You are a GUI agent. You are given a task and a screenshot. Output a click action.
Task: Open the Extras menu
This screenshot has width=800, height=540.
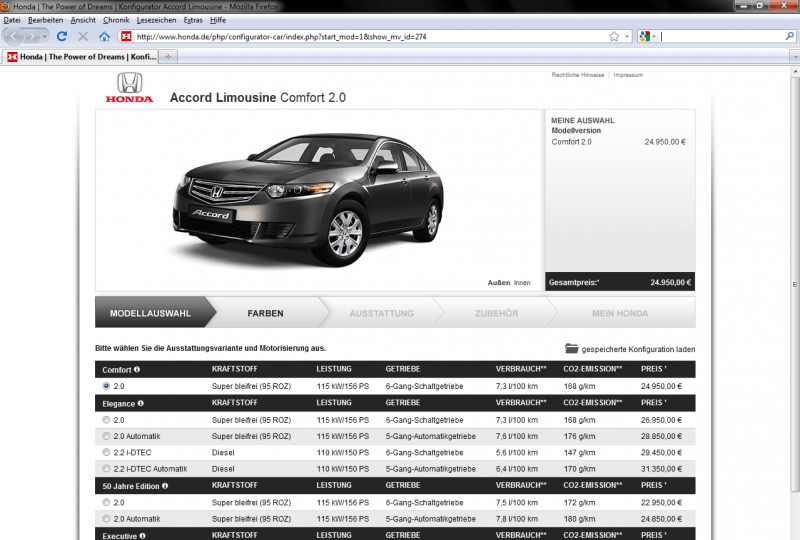tap(193, 20)
